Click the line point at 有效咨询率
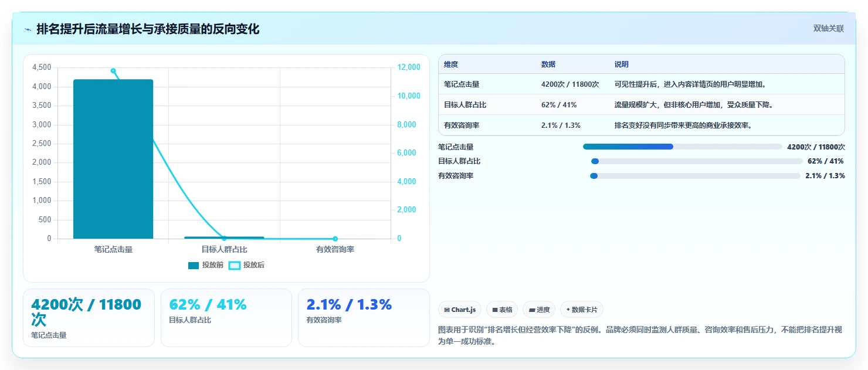This screenshot has height=370, width=868. click(x=335, y=239)
